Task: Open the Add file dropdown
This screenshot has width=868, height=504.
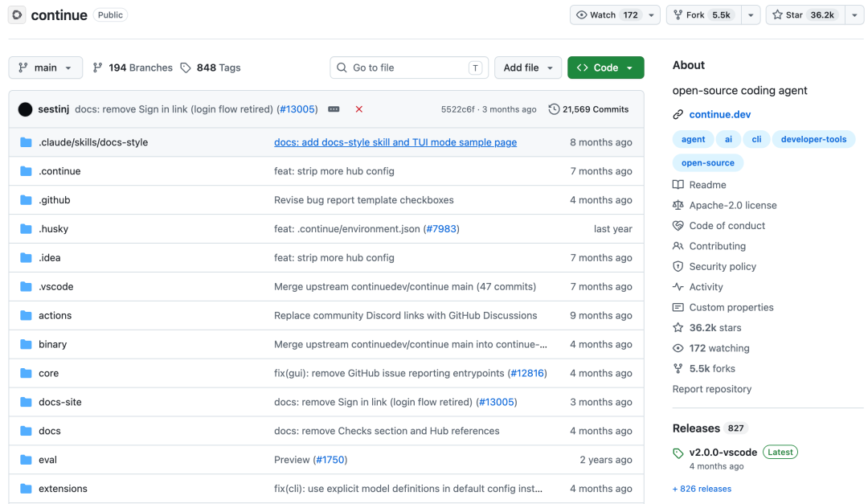Action: (527, 68)
